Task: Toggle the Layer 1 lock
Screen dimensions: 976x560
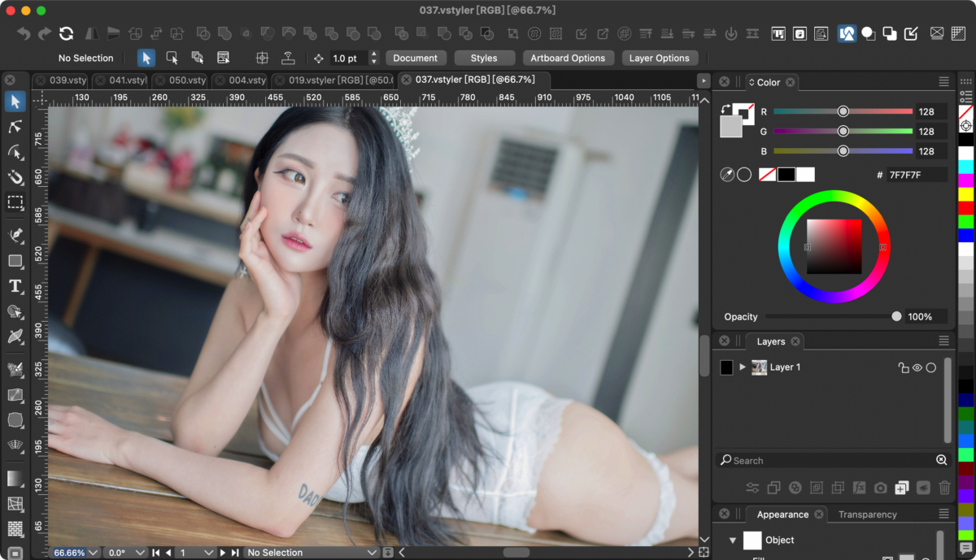Action: pyautogui.click(x=903, y=367)
